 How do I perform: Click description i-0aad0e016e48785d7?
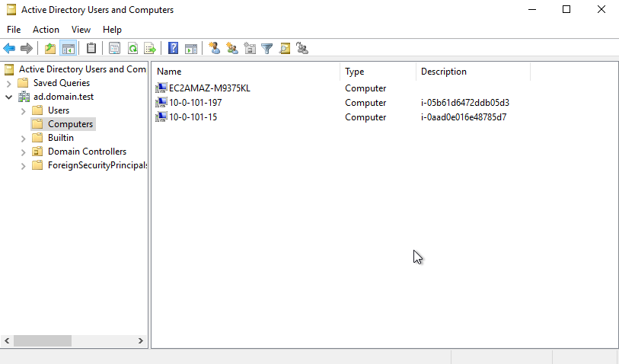(x=464, y=117)
